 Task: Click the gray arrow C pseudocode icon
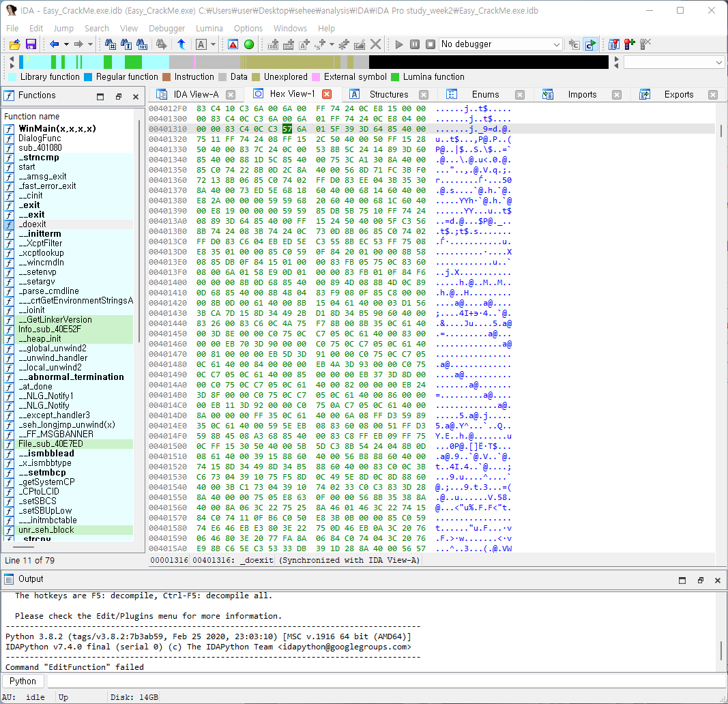click(574, 44)
